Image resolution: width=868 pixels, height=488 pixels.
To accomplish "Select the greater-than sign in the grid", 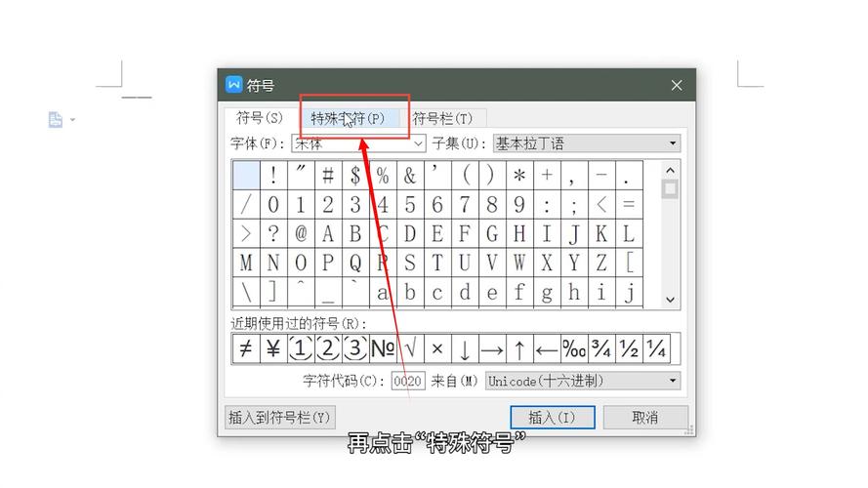I will tap(246, 234).
